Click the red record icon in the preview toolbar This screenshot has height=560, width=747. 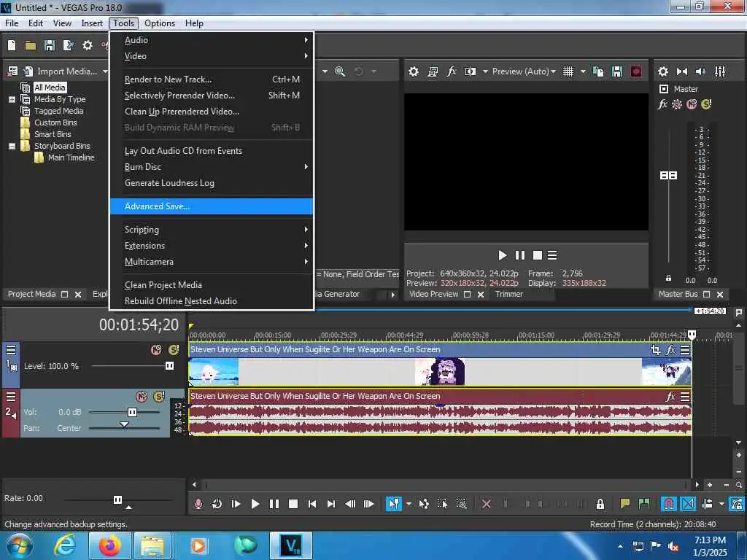(636, 71)
